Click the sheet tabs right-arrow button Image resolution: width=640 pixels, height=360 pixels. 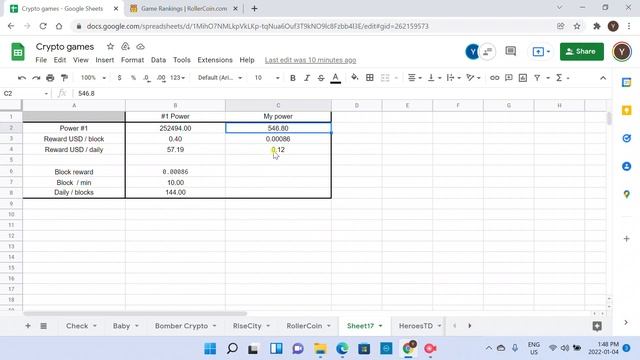(x=470, y=326)
